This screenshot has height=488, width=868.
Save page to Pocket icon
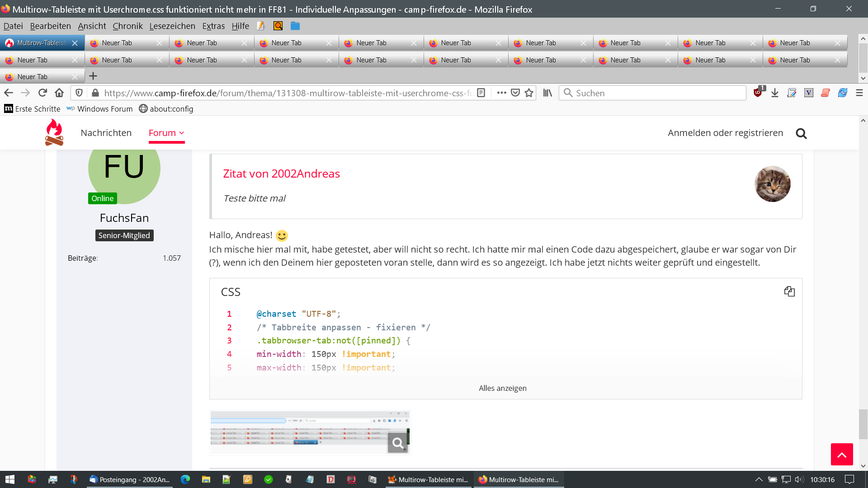pyautogui.click(x=515, y=93)
